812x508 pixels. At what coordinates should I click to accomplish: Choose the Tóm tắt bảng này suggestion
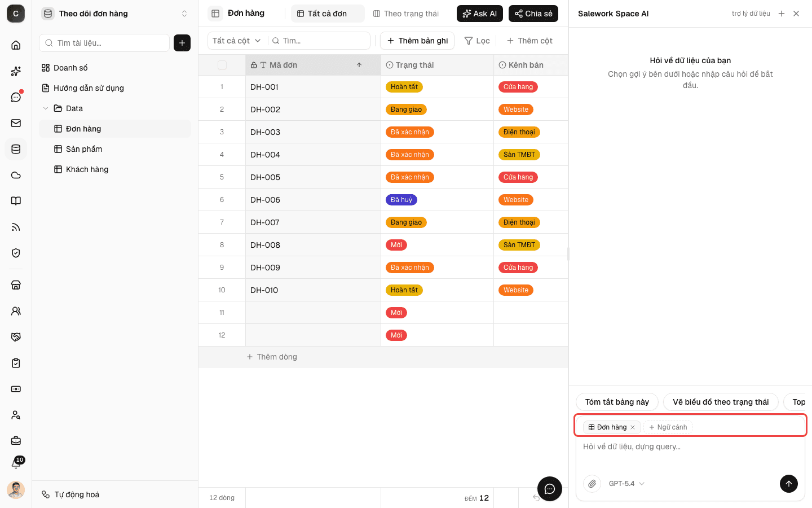(617, 402)
